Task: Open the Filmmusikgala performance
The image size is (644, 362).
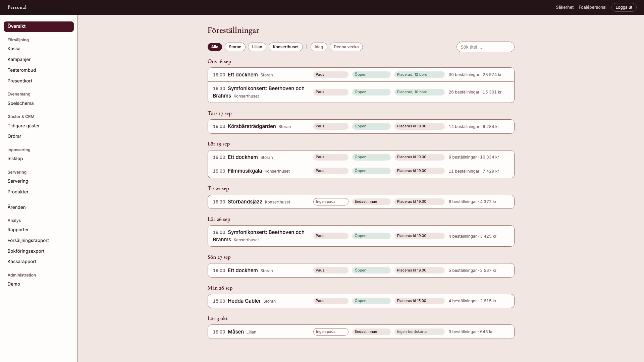Action: (361, 171)
